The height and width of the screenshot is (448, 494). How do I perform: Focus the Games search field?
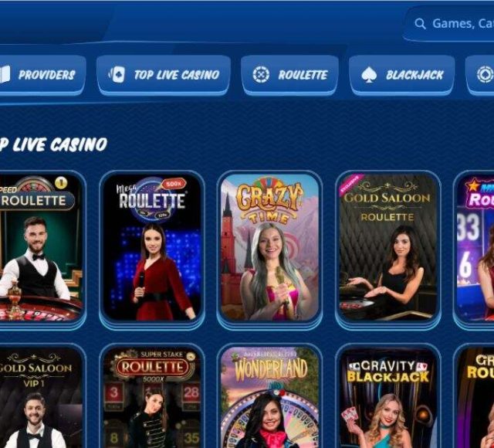pyautogui.click(x=450, y=24)
